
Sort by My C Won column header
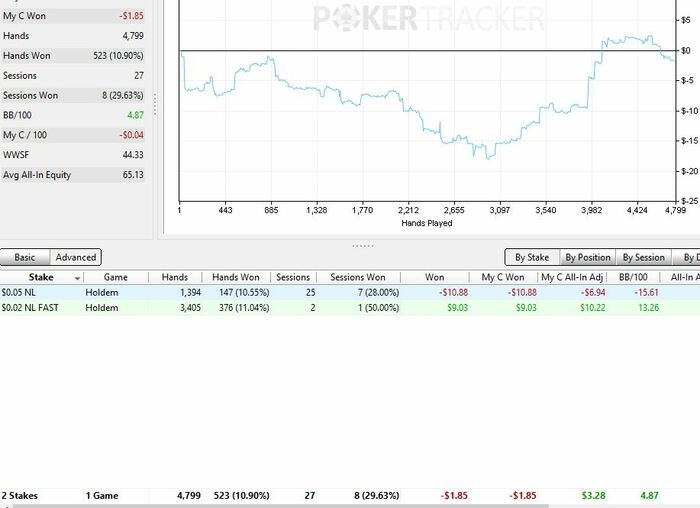[x=503, y=277]
